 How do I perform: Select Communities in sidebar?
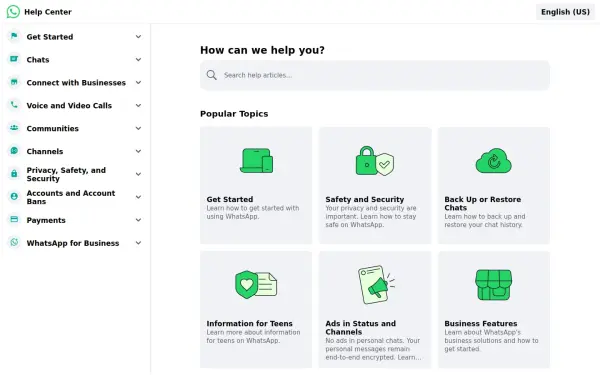(x=52, y=129)
